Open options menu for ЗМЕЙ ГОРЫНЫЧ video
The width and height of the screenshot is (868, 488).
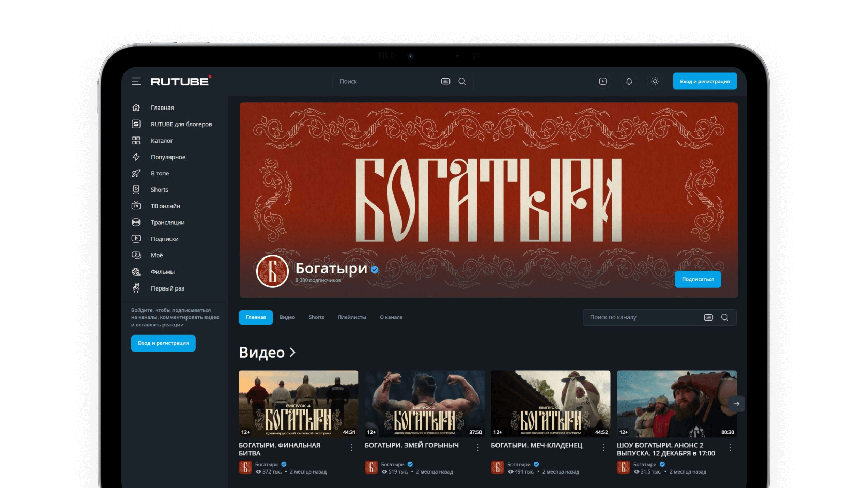478,448
